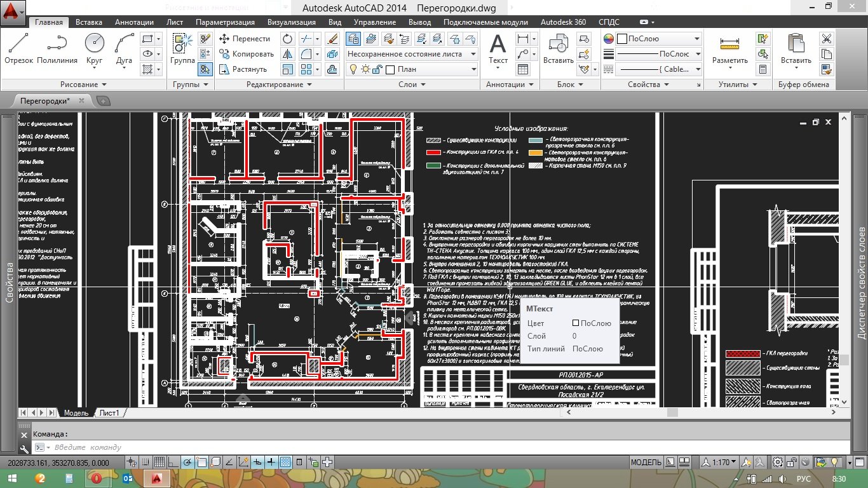Choose the Полилиния polyline tool
The height and width of the screenshot is (488, 868).
click(57, 49)
